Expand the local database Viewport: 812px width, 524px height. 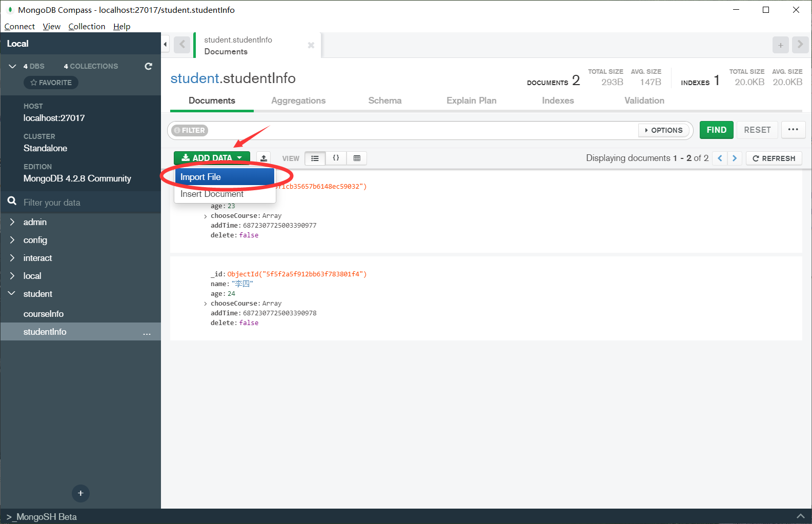pos(12,276)
